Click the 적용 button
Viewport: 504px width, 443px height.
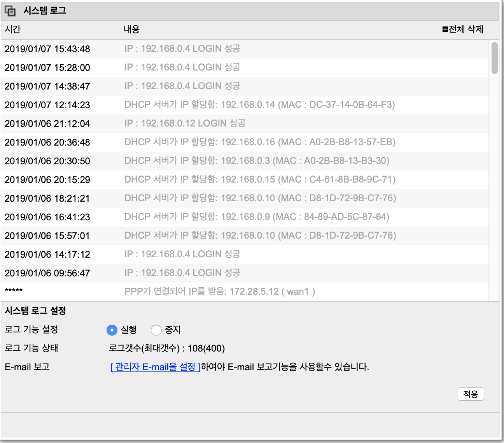(x=471, y=394)
